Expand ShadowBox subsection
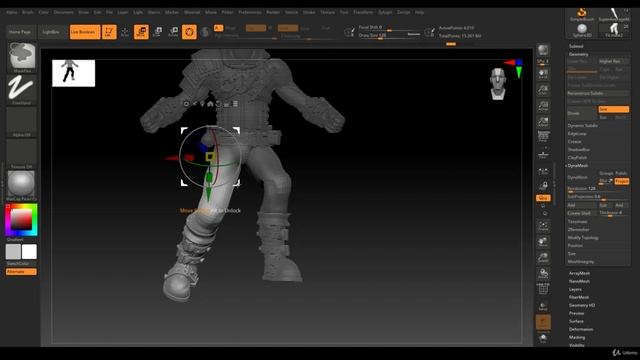The width and height of the screenshot is (640, 360). pyautogui.click(x=578, y=150)
